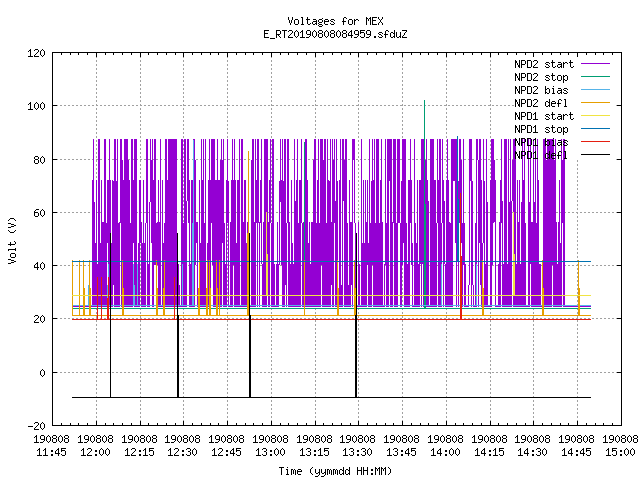Click the red NPD1 bias legend line
Screen dimensions: 640x480
[595, 142]
